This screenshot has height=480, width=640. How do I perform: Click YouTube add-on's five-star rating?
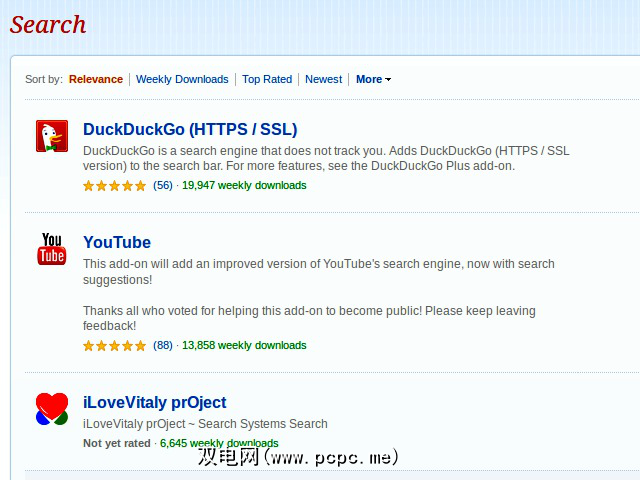(x=115, y=346)
